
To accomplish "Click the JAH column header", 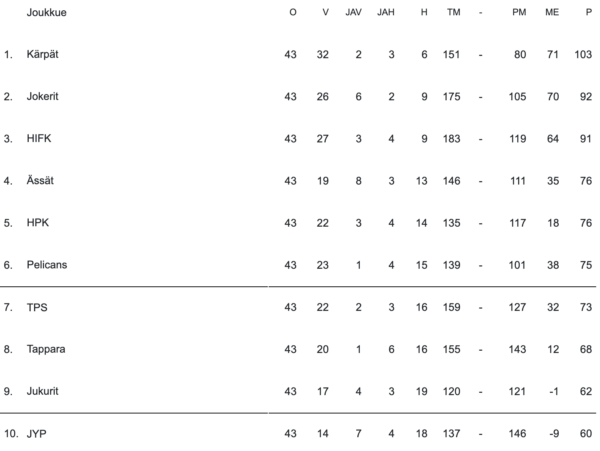I will click(x=386, y=12).
